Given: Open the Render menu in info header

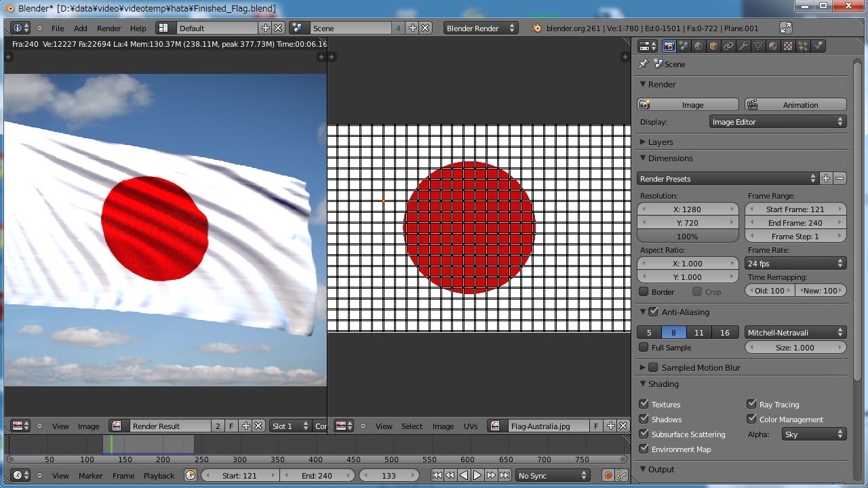Looking at the screenshot, I should click(108, 28).
